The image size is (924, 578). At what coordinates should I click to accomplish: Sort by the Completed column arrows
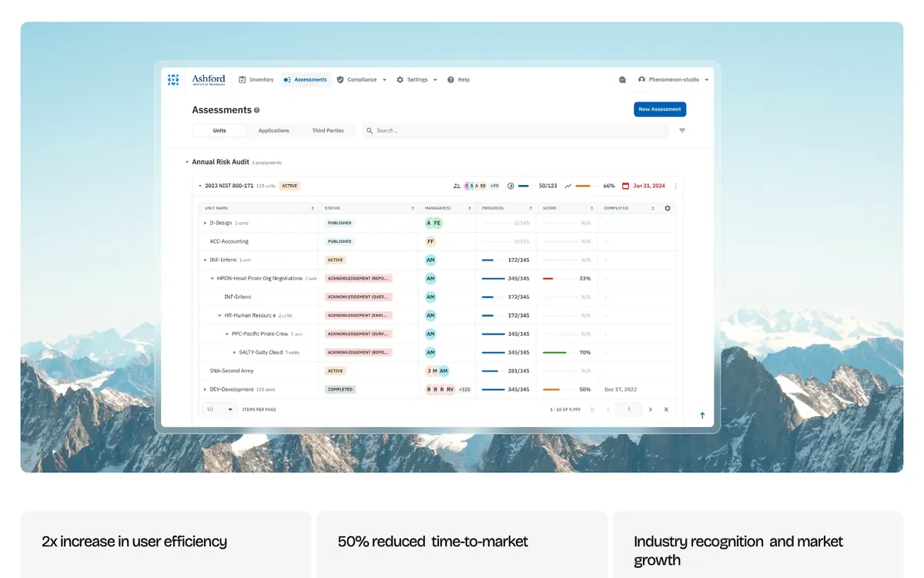click(x=653, y=208)
